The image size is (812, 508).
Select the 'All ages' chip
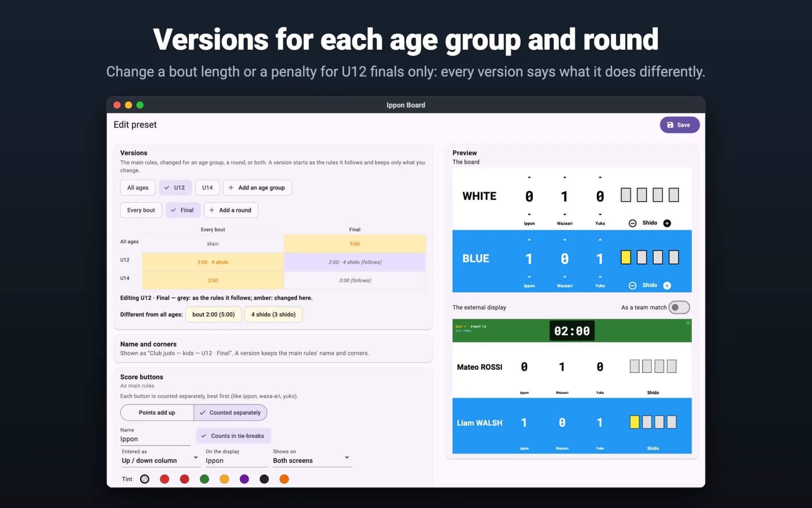coord(138,187)
